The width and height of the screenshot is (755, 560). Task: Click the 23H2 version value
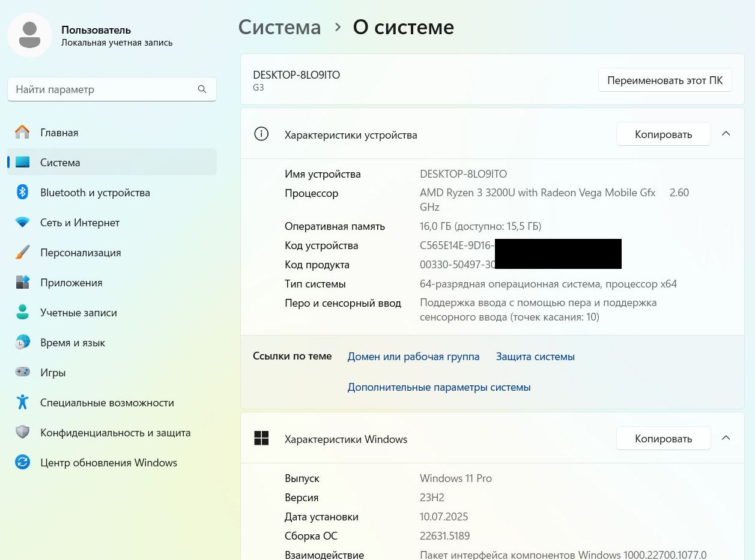432,498
